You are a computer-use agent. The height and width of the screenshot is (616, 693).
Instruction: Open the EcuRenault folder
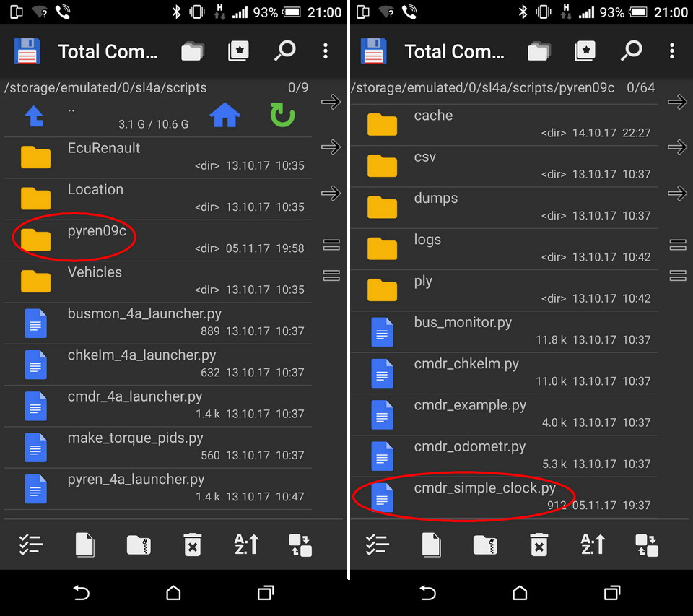[158, 157]
